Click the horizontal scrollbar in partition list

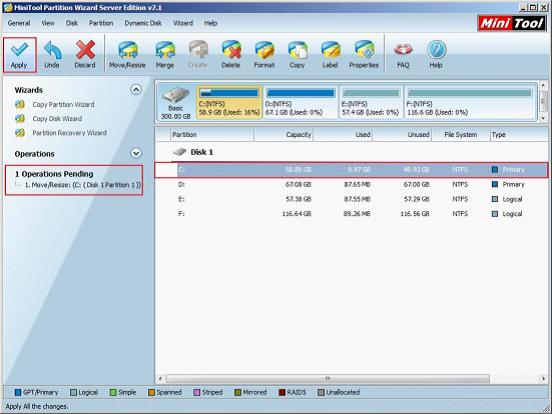(327, 379)
